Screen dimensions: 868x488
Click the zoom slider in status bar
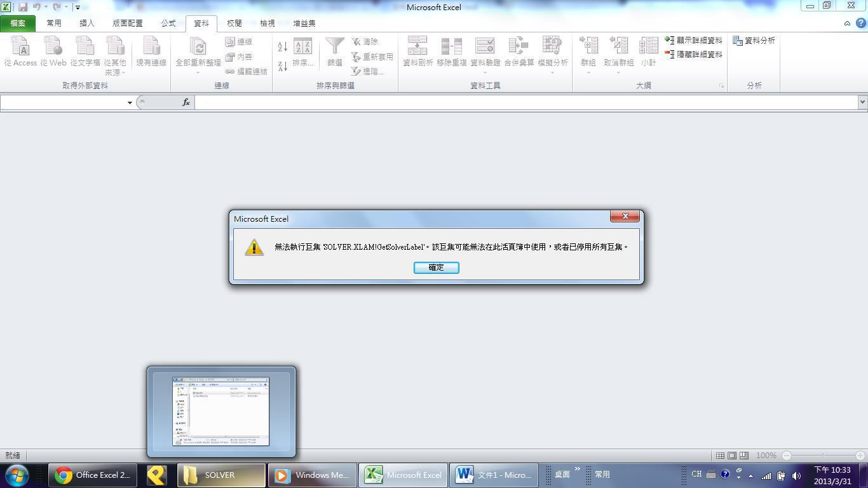[824, 456]
